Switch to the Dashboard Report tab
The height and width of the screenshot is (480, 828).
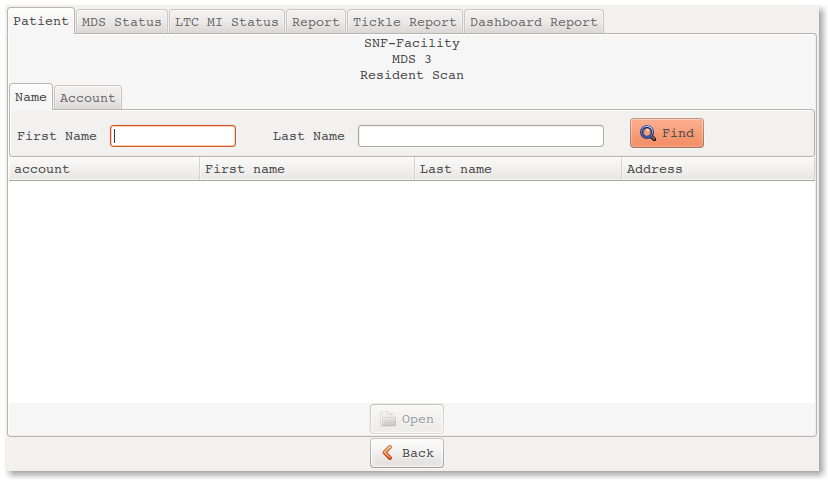click(533, 22)
